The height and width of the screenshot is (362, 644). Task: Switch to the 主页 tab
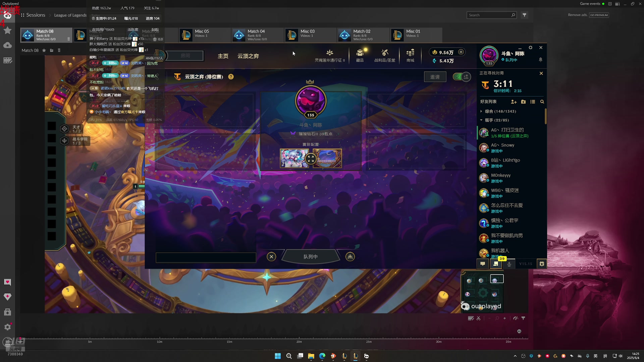coord(223,56)
